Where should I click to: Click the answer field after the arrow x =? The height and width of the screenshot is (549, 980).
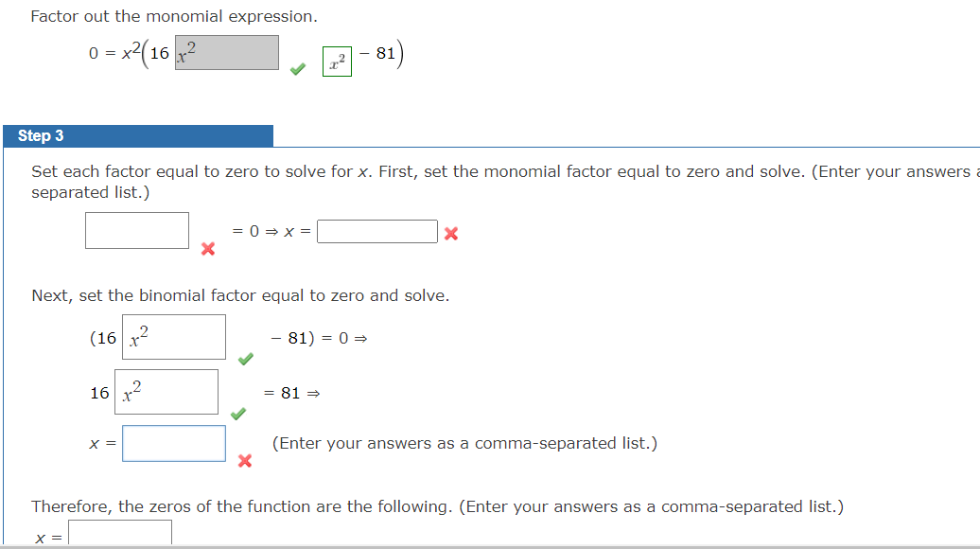click(x=376, y=230)
